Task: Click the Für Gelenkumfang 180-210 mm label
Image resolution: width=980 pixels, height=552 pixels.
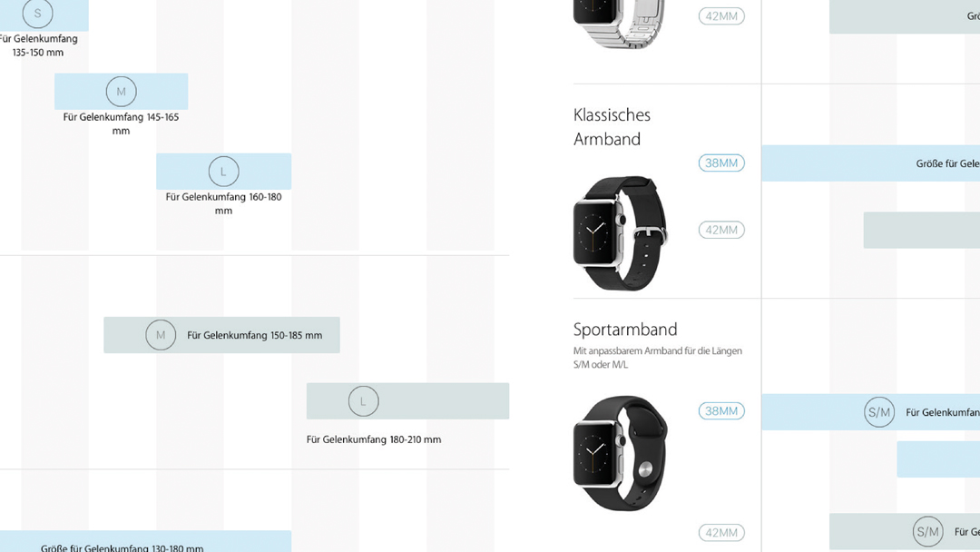Action: [374, 439]
